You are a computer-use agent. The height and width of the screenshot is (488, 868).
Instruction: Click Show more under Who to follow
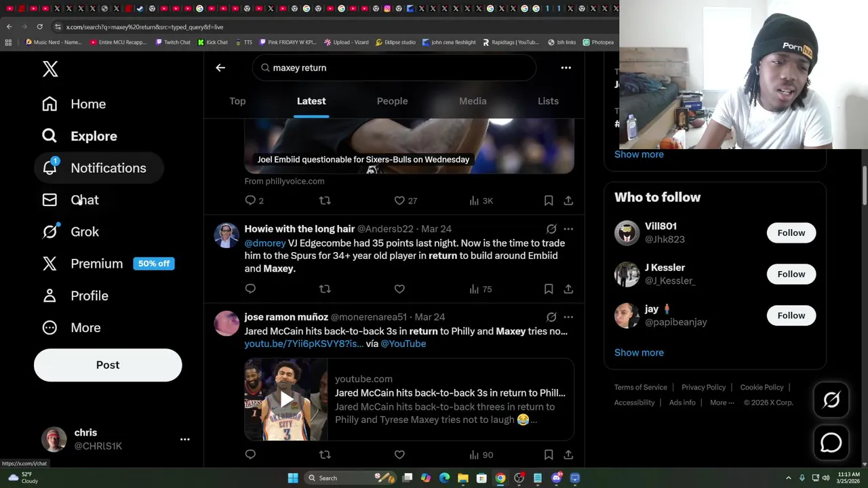pos(639,352)
